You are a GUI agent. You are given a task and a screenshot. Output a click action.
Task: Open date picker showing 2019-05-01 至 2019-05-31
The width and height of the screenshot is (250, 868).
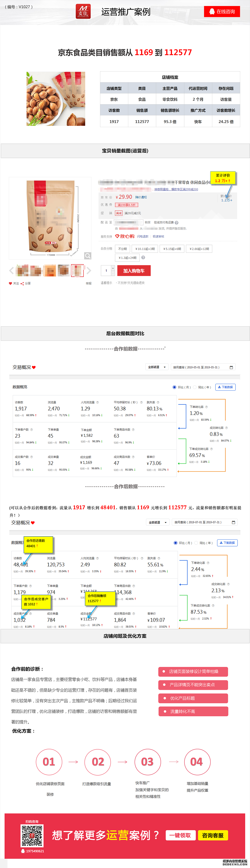pyautogui.click(x=203, y=367)
